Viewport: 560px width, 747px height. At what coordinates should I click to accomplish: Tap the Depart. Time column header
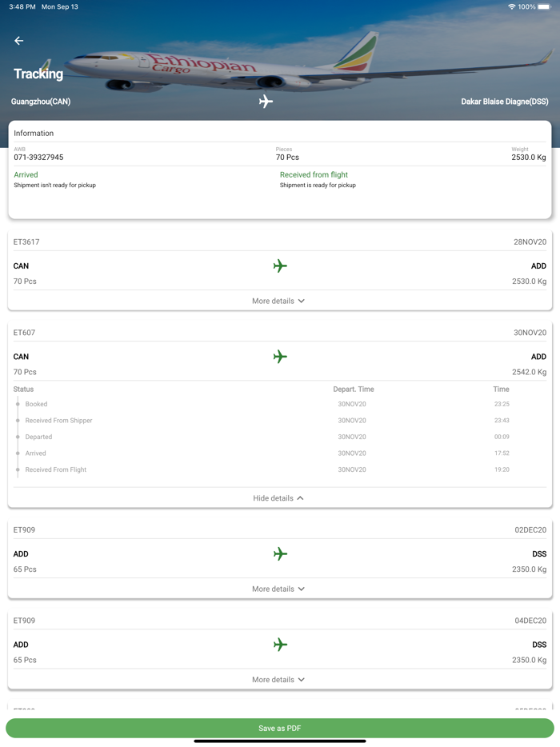coord(353,389)
